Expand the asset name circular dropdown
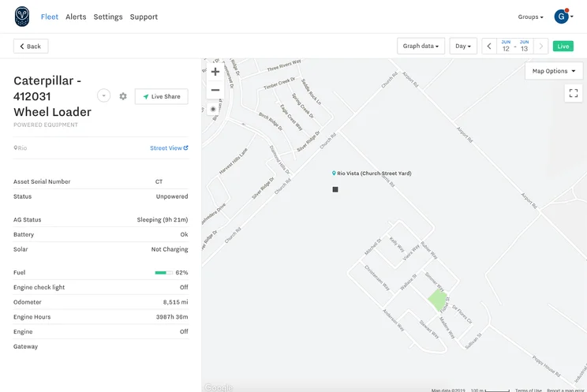This screenshot has height=392, width=587. coord(103,96)
